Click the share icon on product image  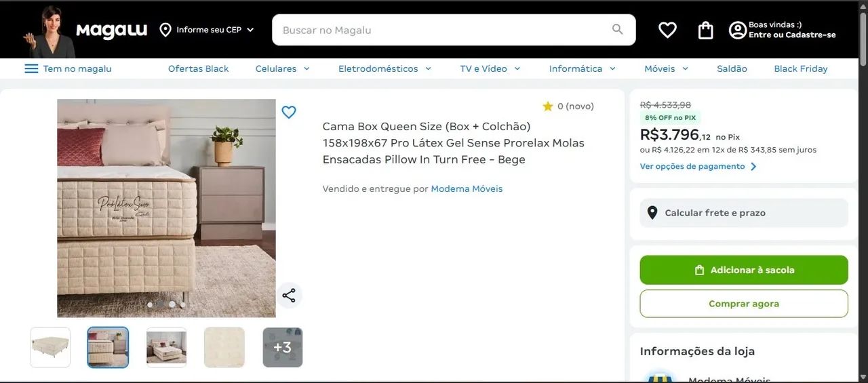click(x=289, y=296)
